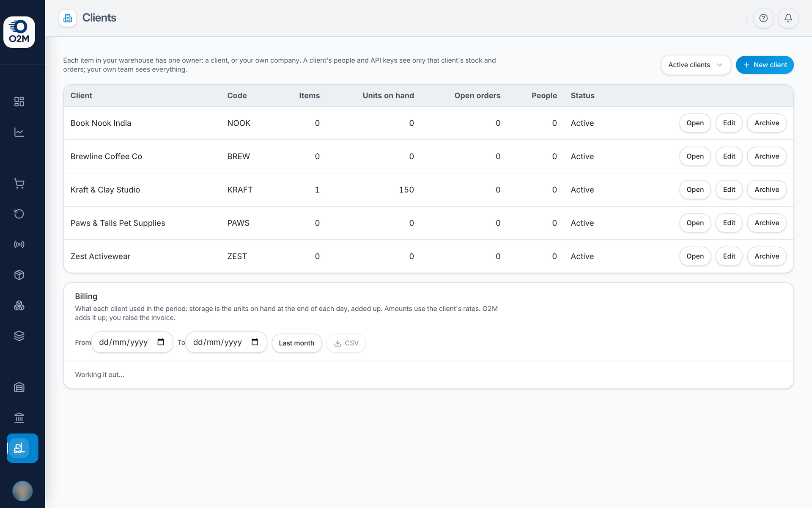Open the Book Nook India client
The width and height of the screenshot is (812, 508).
click(x=695, y=123)
